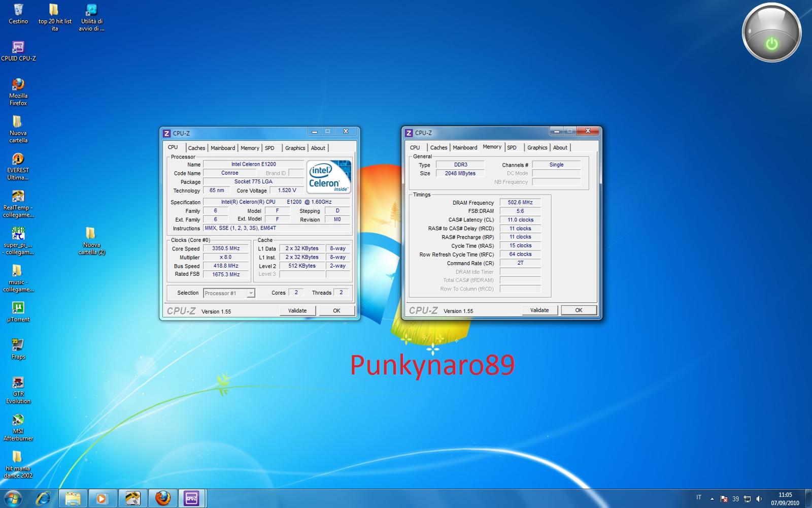
Task: Open the Cestino recycle bin icon
Action: click(18, 14)
